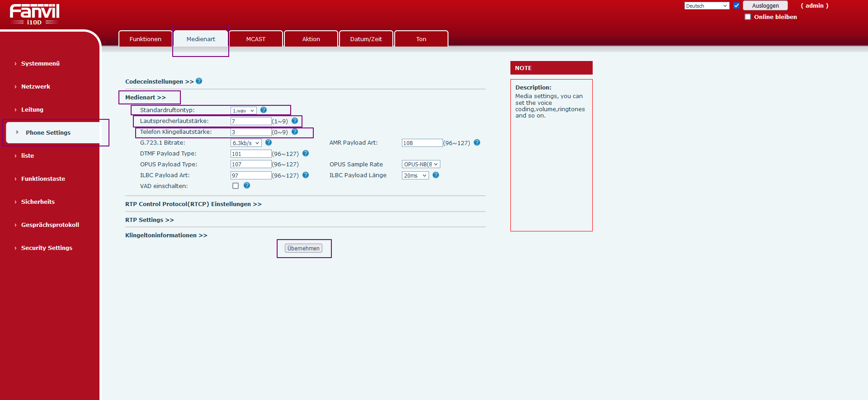Click the Lautsprecherlautstärke input field
The width and height of the screenshot is (868, 400).
[251, 121]
